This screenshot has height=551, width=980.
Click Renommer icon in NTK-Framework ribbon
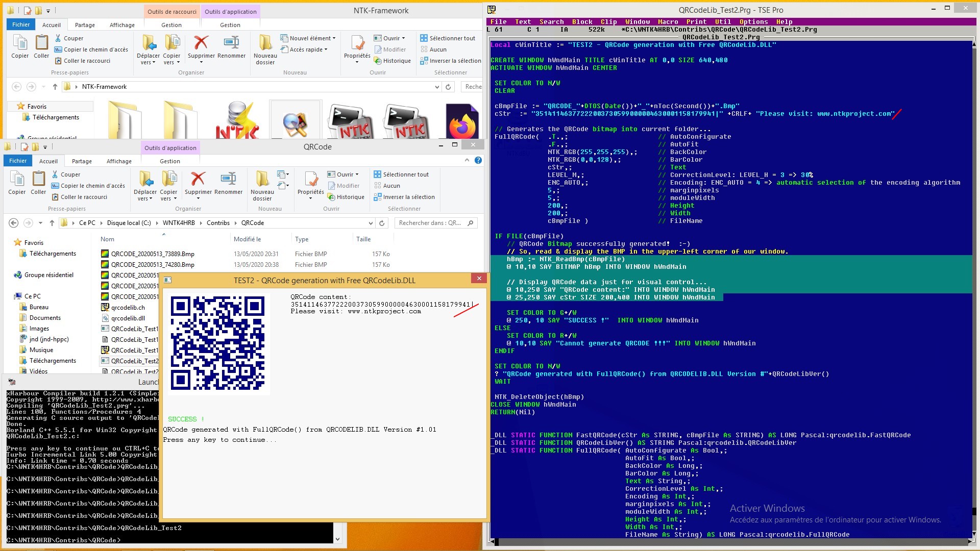point(231,46)
